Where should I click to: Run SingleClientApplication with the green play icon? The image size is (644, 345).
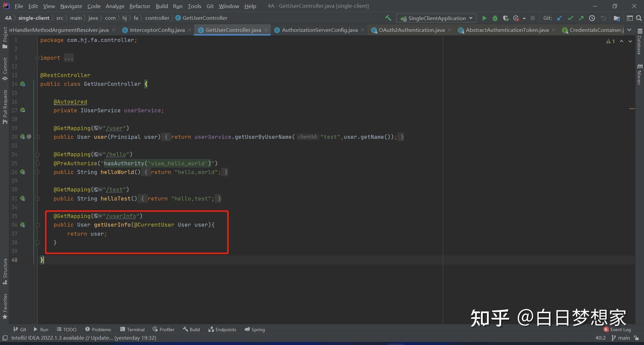tap(484, 18)
